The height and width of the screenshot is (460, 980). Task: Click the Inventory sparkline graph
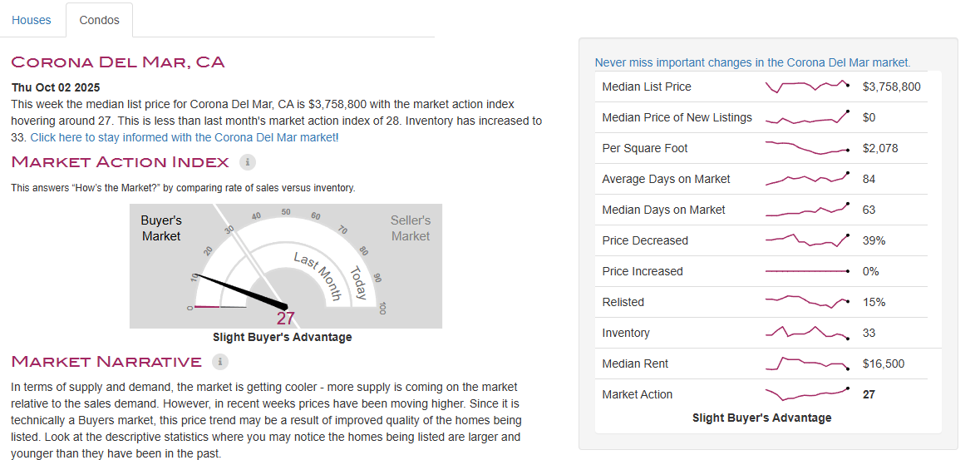tap(807, 333)
